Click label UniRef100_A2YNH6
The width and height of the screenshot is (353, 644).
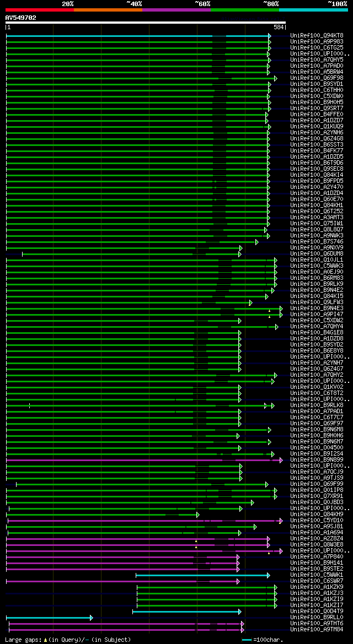tap(317, 133)
